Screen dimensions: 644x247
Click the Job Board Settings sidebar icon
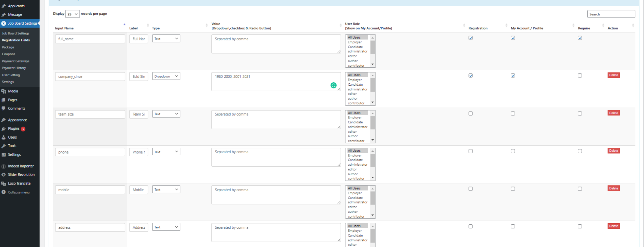4,23
